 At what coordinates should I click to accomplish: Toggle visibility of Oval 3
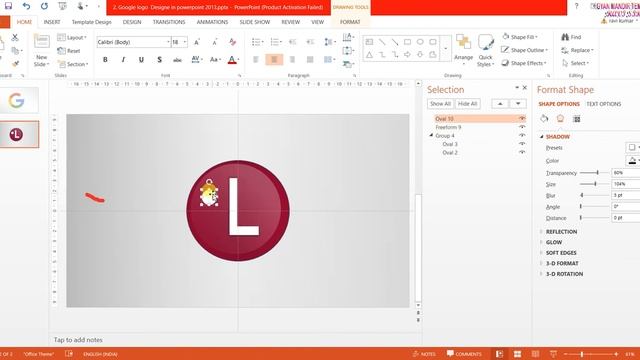[x=522, y=144]
